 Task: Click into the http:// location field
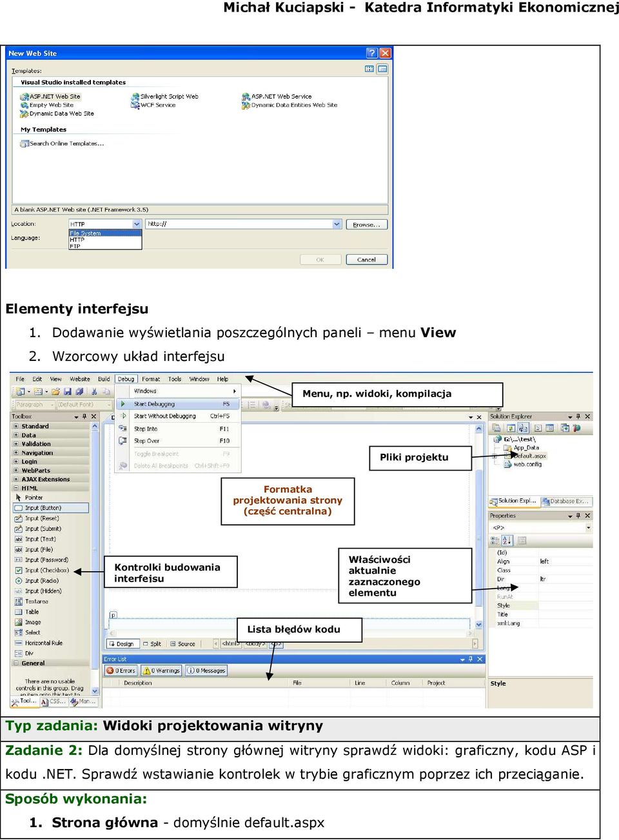pos(239,224)
